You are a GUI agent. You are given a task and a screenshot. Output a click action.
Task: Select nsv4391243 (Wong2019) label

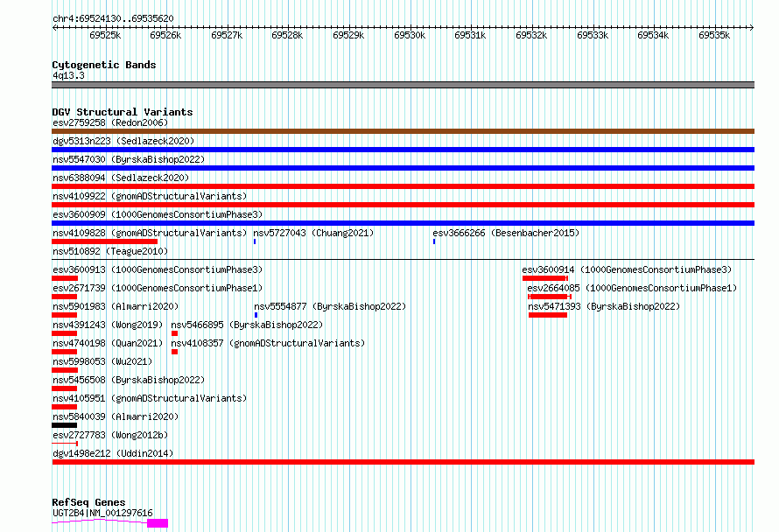tap(108, 325)
